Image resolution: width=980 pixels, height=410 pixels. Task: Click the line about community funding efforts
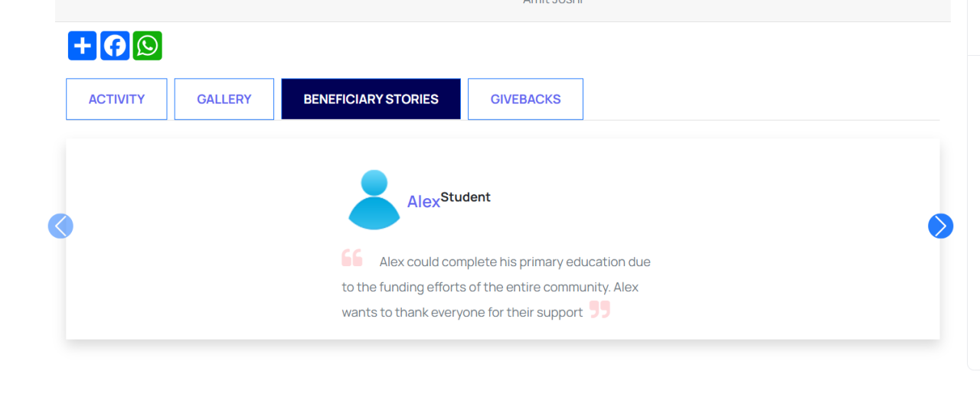pos(490,287)
